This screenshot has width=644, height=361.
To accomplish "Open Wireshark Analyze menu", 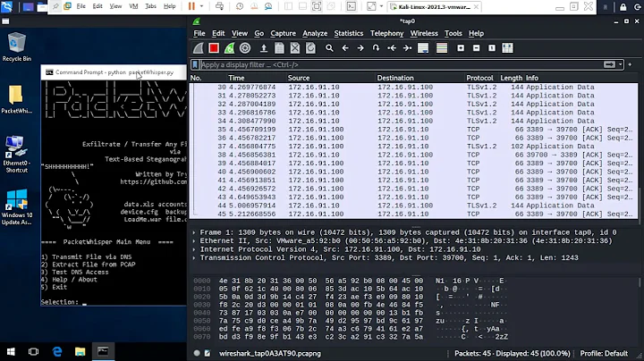I will click(x=315, y=33).
